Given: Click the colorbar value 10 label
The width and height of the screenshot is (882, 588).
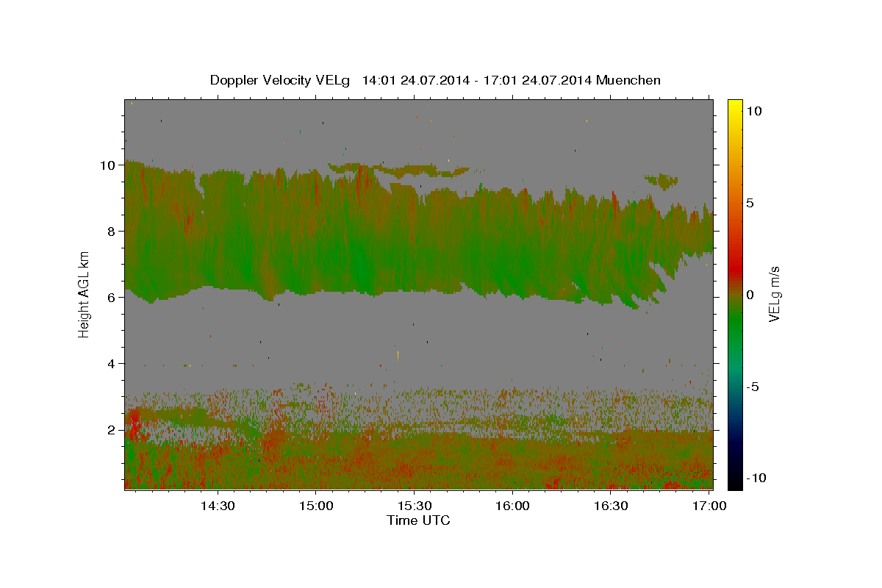Looking at the screenshot, I should click(754, 111).
